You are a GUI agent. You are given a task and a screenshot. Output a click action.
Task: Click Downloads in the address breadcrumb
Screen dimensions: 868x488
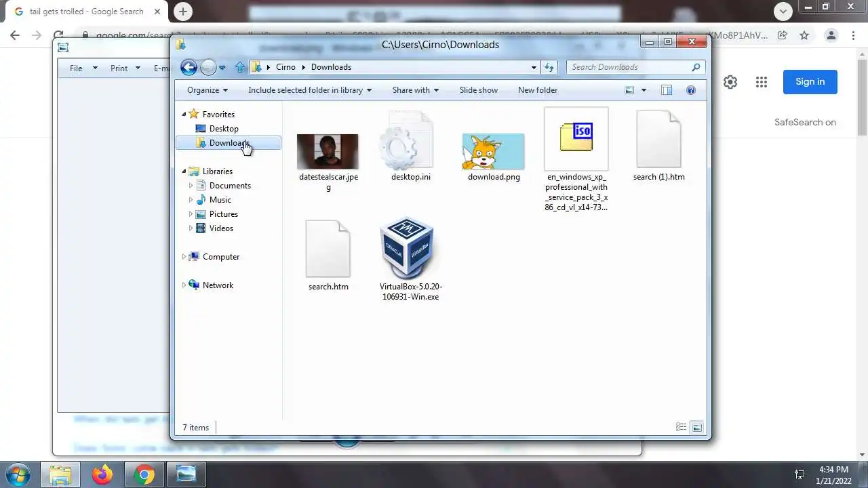point(331,67)
